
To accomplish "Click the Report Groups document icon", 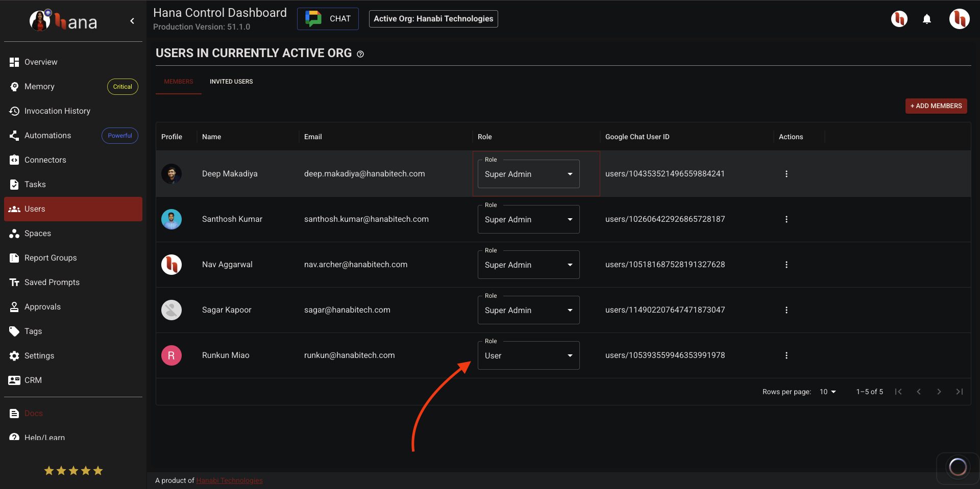I will coord(14,258).
